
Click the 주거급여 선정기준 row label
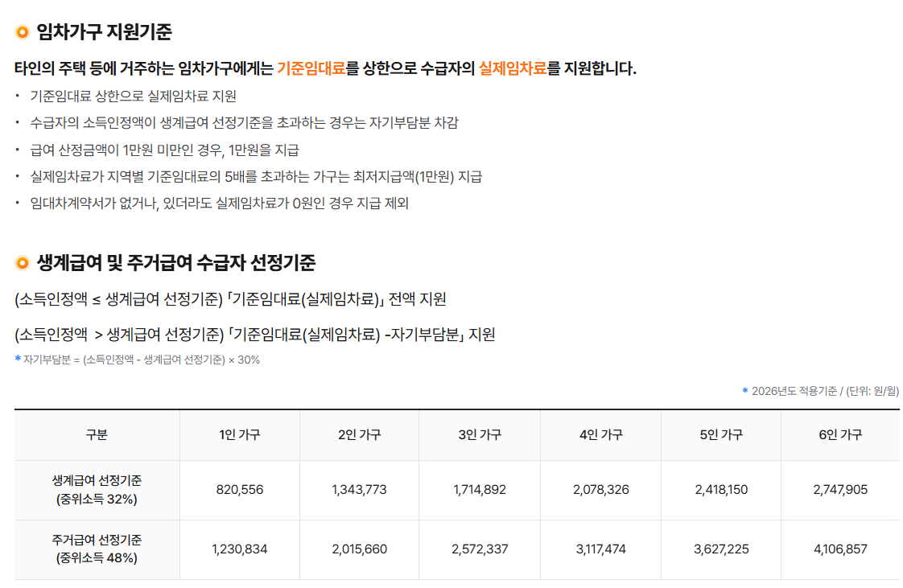[97, 549]
